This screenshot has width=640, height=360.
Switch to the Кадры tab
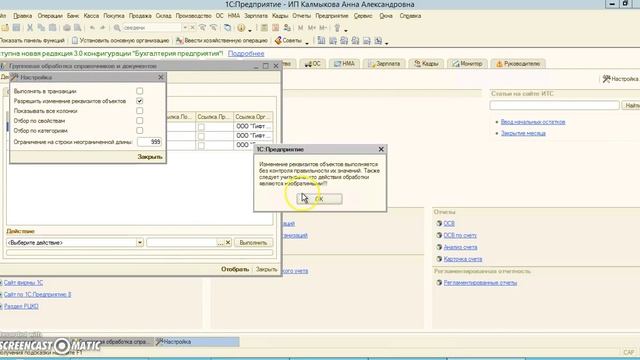426,64
